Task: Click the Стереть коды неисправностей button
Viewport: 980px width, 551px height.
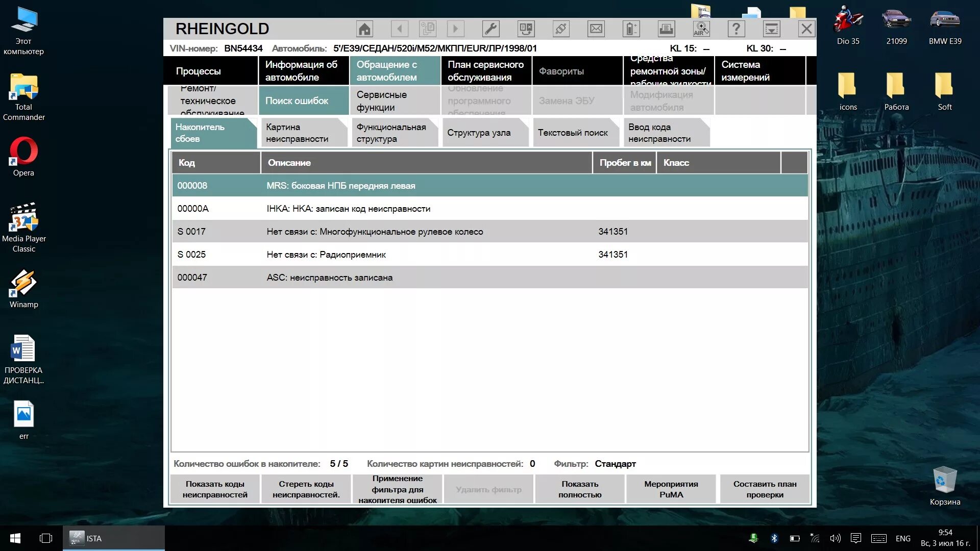Action: [306, 489]
